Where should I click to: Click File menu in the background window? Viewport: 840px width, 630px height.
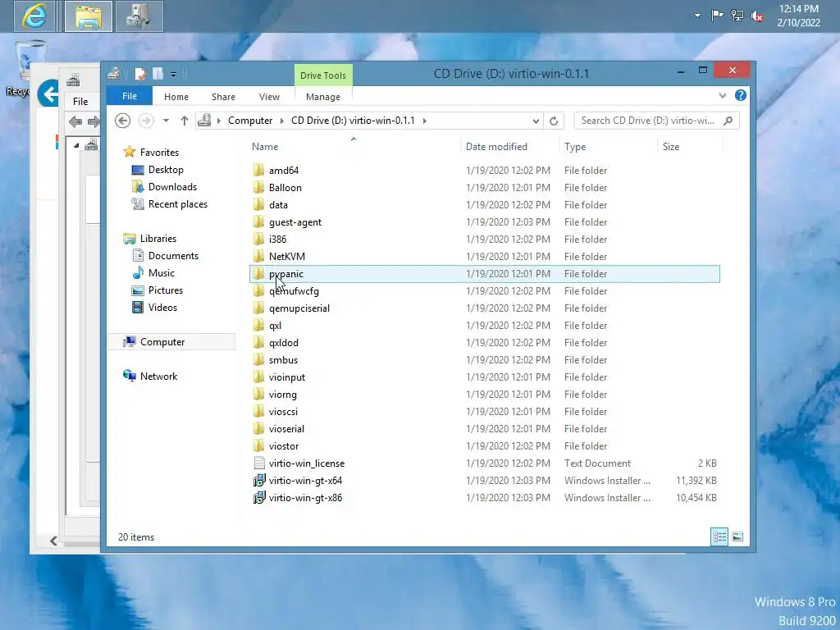pyautogui.click(x=80, y=101)
